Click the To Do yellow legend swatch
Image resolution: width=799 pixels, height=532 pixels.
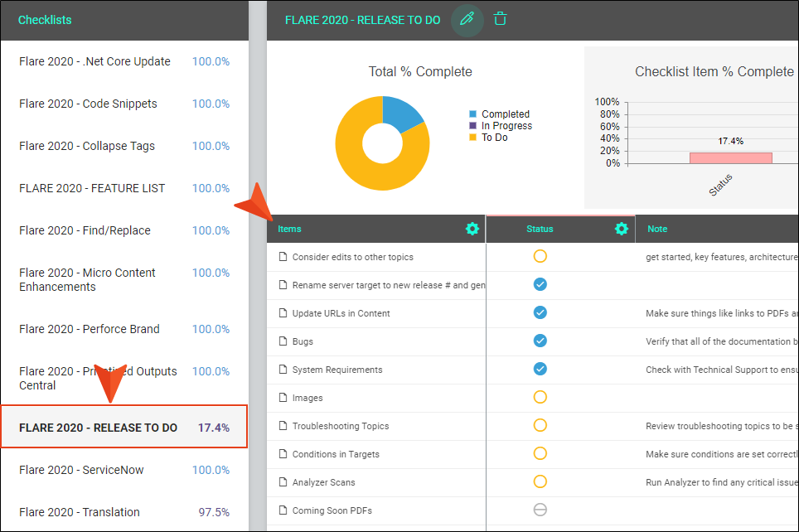coord(473,138)
